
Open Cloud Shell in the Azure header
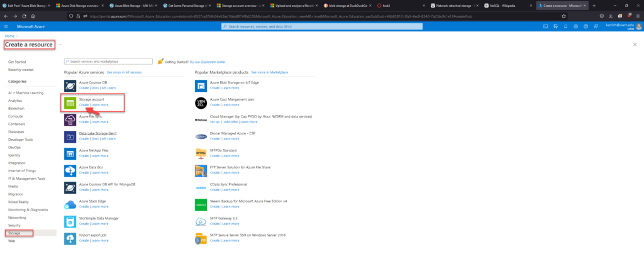point(545,26)
